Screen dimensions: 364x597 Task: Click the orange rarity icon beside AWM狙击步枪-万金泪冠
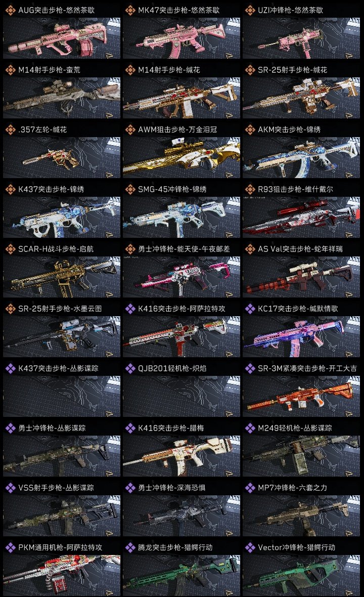[130, 130]
